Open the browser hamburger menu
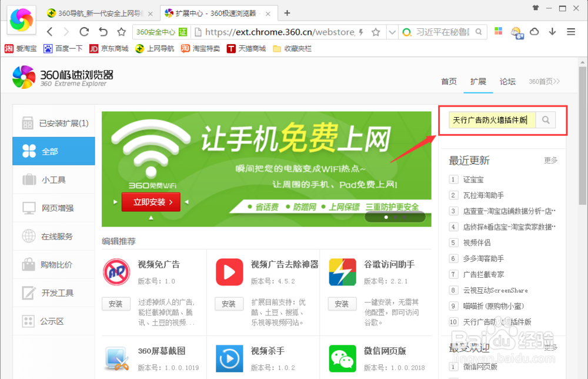 click(x=571, y=32)
